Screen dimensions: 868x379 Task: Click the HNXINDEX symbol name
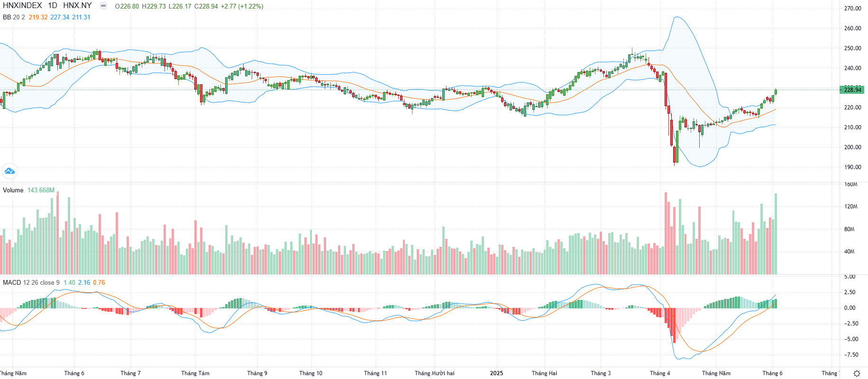22,6
